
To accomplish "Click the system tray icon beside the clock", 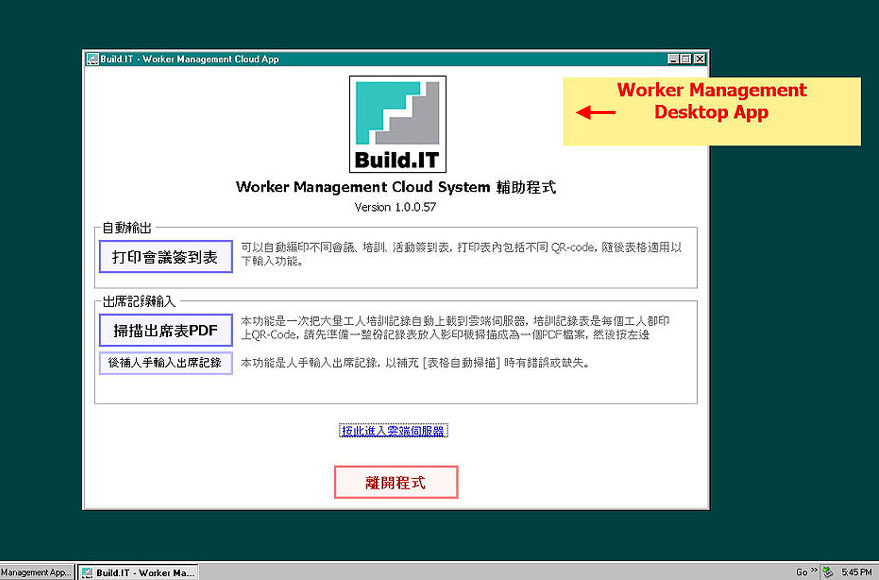I will click(827, 572).
